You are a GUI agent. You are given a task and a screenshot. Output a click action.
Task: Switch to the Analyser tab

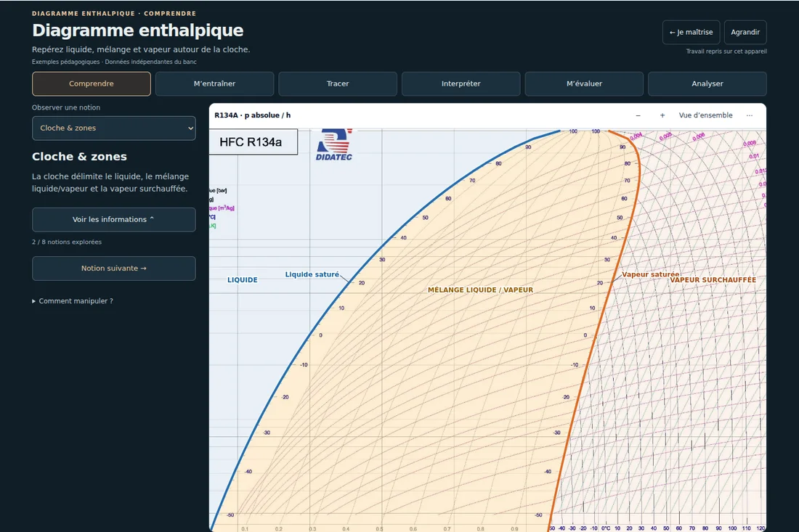pyautogui.click(x=707, y=83)
